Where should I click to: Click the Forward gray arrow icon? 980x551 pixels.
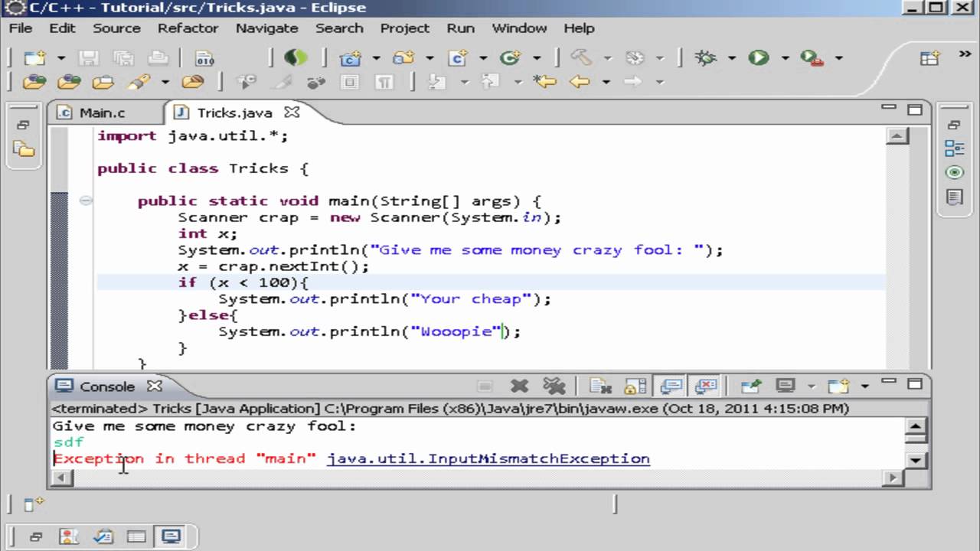[632, 81]
